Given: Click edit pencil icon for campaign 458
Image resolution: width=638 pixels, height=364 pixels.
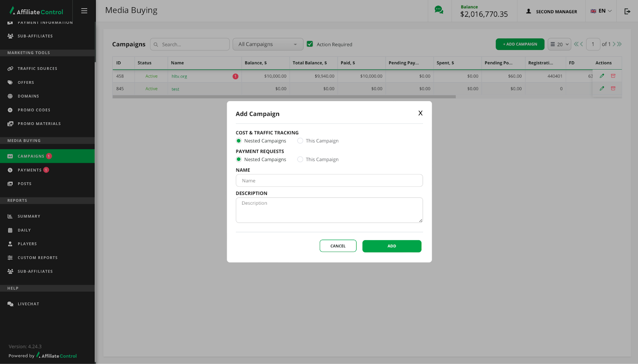Looking at the screenshot, I should tap(602, 76).
